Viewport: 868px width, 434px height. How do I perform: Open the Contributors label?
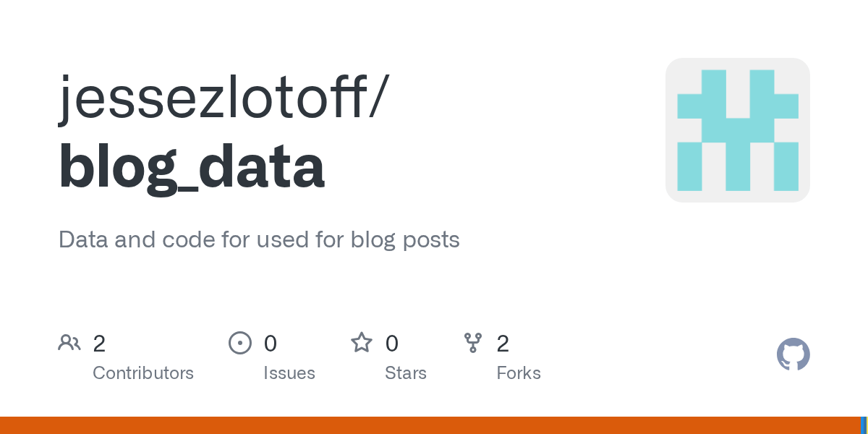(143, 373)
